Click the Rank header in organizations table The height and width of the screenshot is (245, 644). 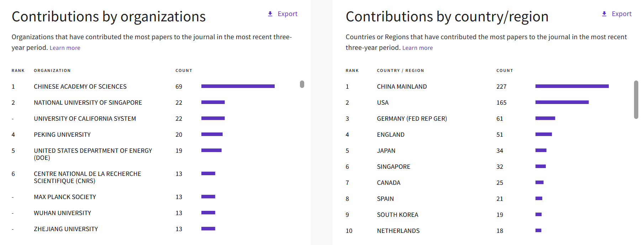click(x=18, y=71)
